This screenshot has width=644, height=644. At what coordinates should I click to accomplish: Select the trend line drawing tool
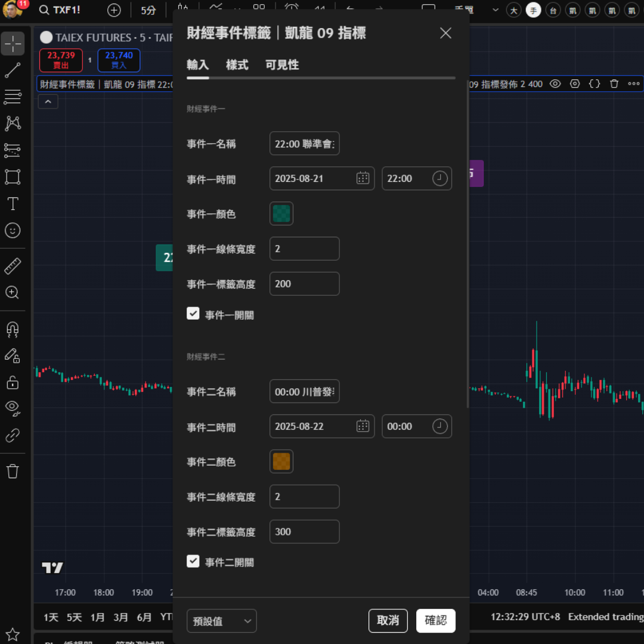pos(13,70)
